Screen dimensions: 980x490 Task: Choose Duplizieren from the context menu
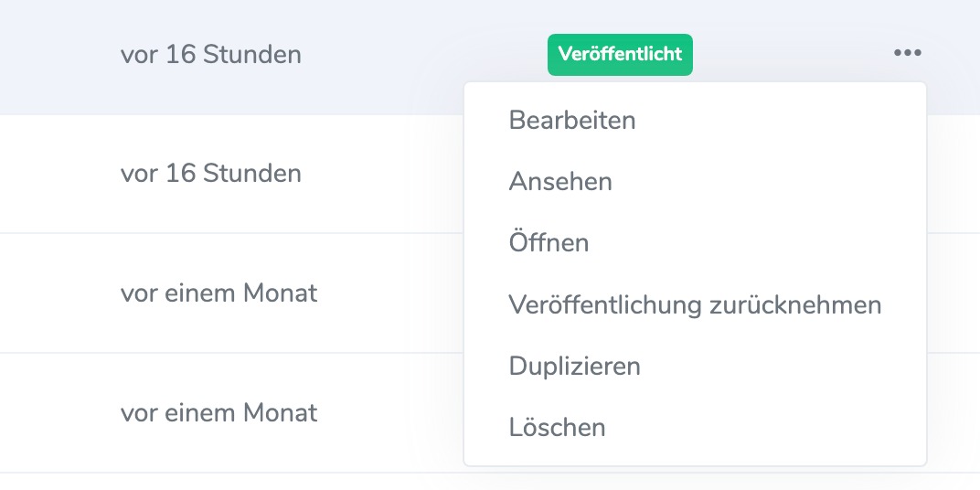click(574, 366)
